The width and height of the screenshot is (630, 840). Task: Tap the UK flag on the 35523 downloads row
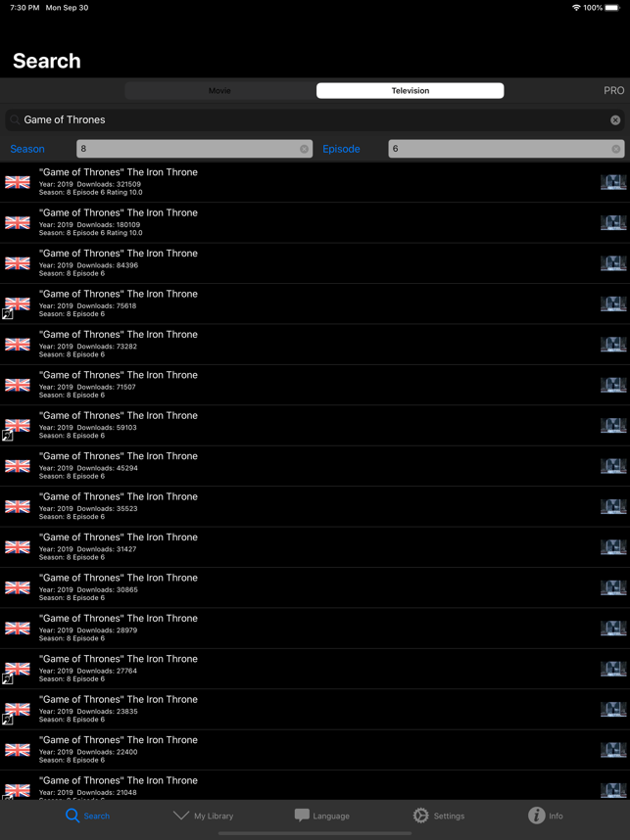18,507
